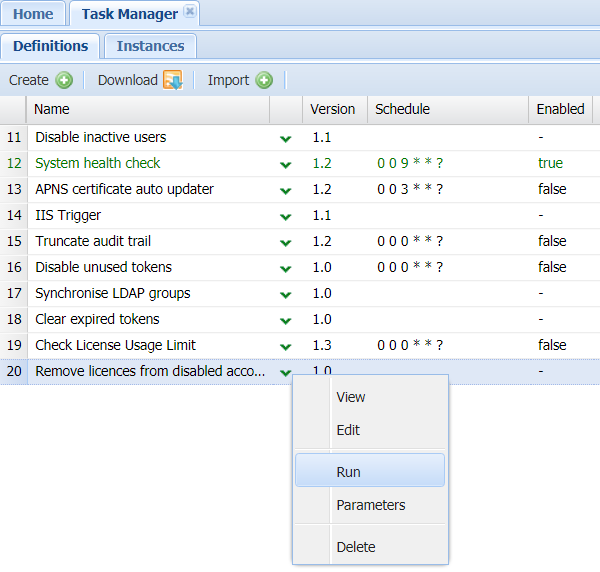
Task: Choose Run from the context menu
Action: 349,472
